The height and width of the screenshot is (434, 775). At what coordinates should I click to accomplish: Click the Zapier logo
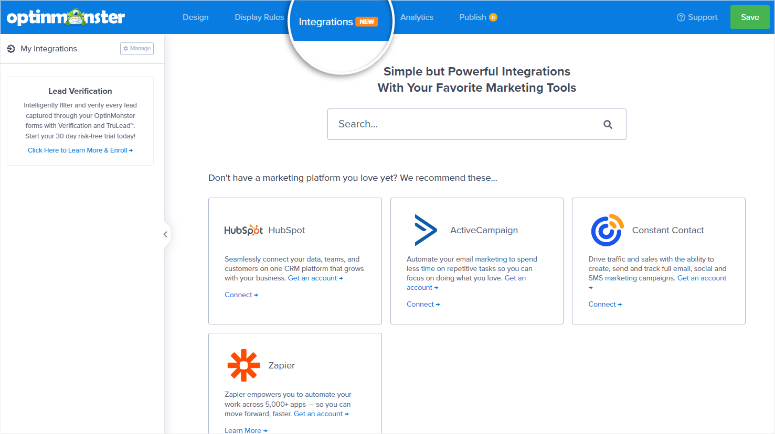click(x=244, y=365)
